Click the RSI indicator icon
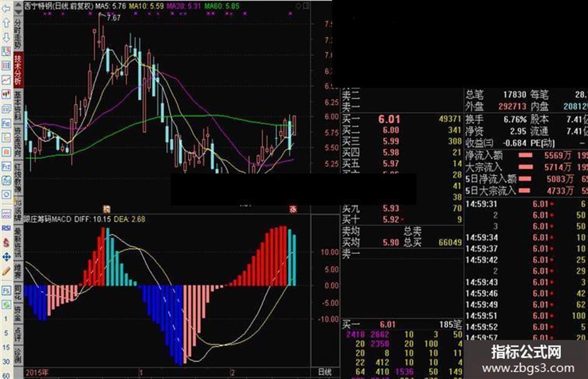Viewport: 588px width, 379px height. point(6,228)
